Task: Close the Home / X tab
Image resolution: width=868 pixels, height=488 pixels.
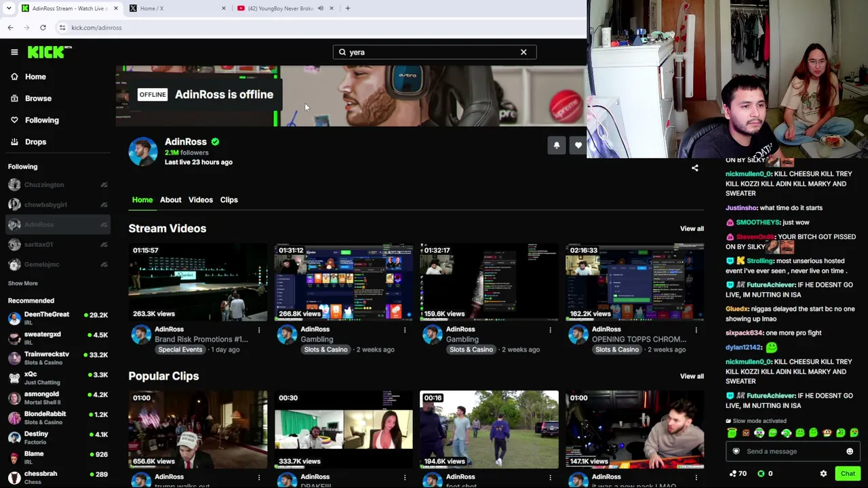Action: pyautogui.click(x=223, y=8)
